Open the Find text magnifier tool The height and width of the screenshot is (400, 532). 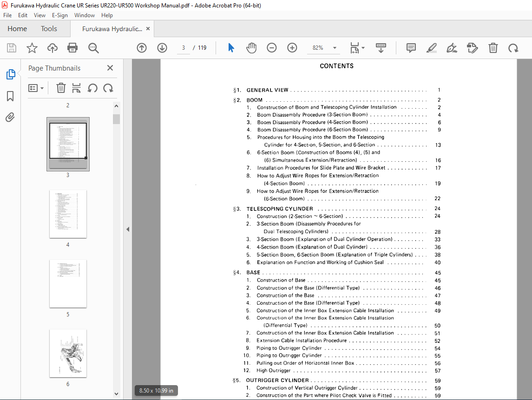[x=93, y=48]
